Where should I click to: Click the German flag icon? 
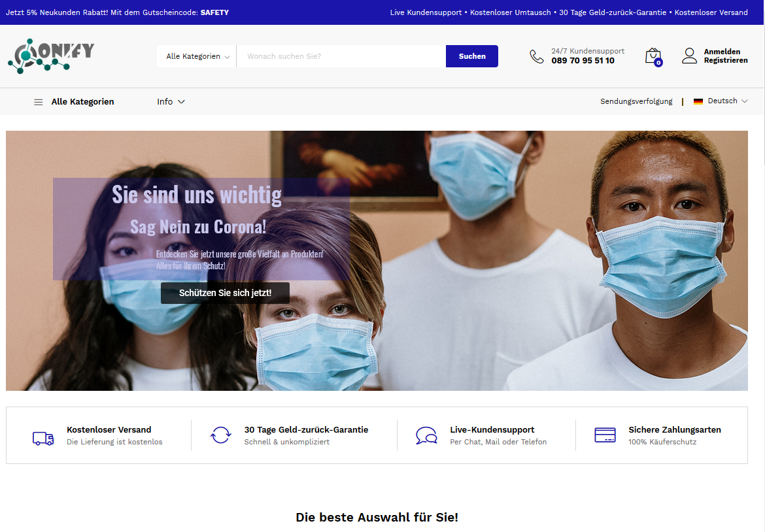(x=698, y=101)
